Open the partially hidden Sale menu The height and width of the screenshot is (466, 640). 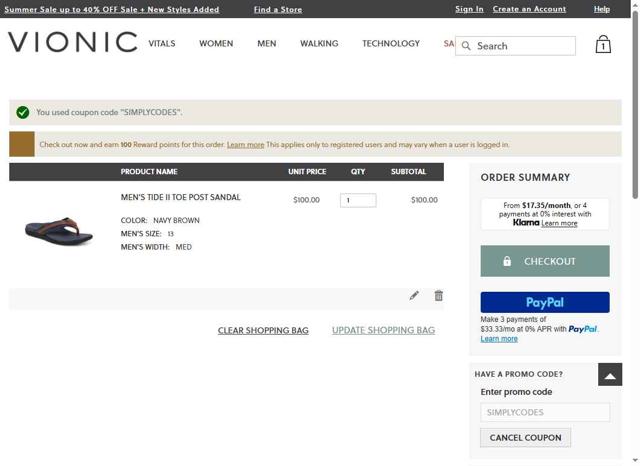449,43
